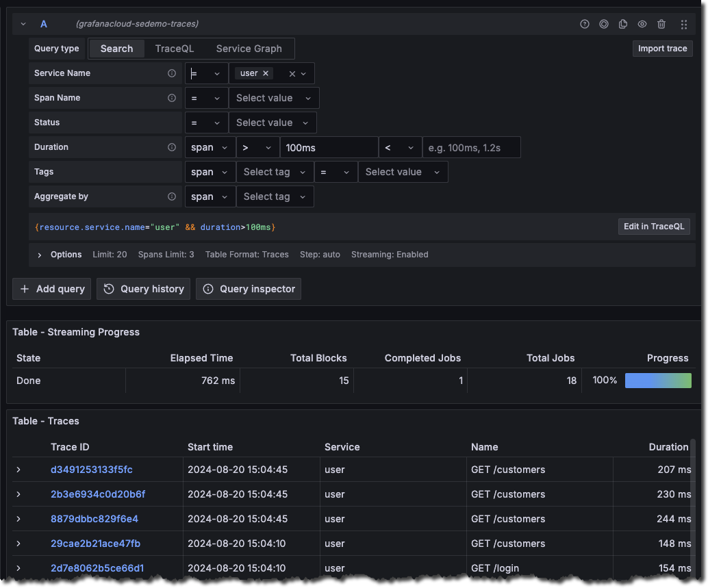This screenshot has width=708, height=588.
Task: Duplicate query A with the copy icon
Action: click(622, 23)
